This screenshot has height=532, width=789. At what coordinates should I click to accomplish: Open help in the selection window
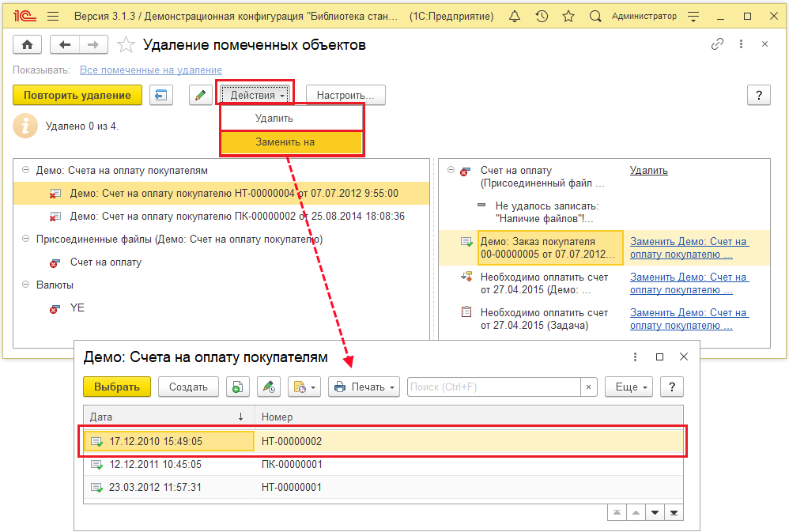pos(672,387)
